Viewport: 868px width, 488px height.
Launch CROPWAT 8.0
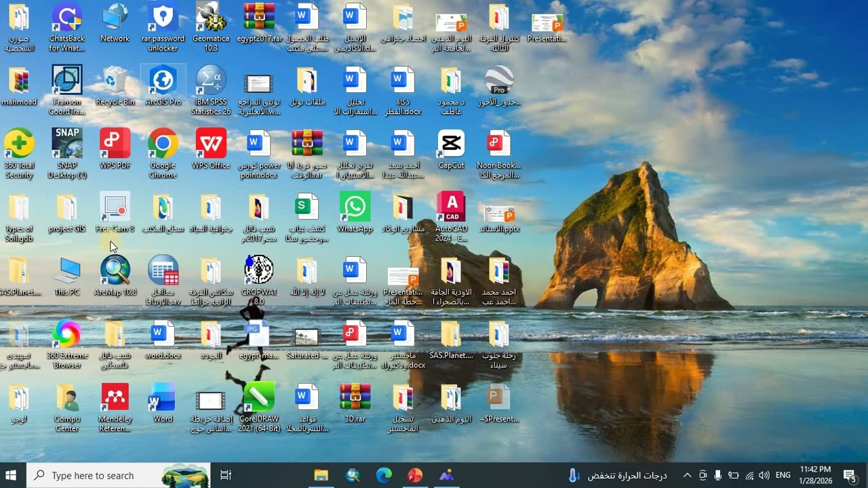click(x=259, y=280)
